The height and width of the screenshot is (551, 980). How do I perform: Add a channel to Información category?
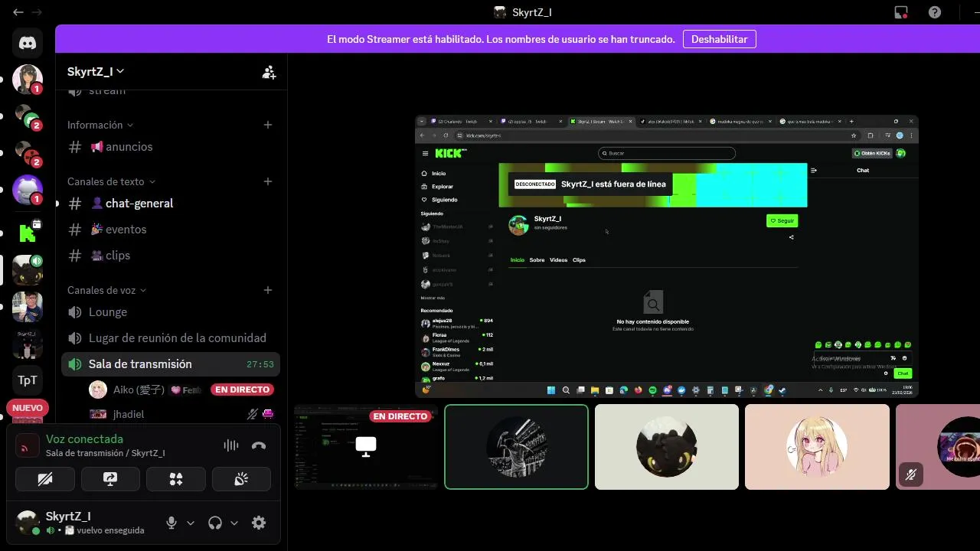268,125
